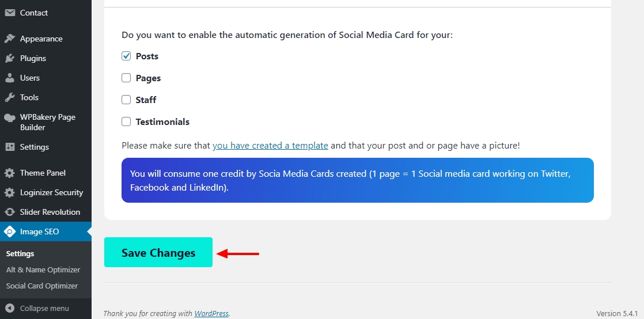Open Theme Panel menu
The image size is (644, 319).
(46, 173)
